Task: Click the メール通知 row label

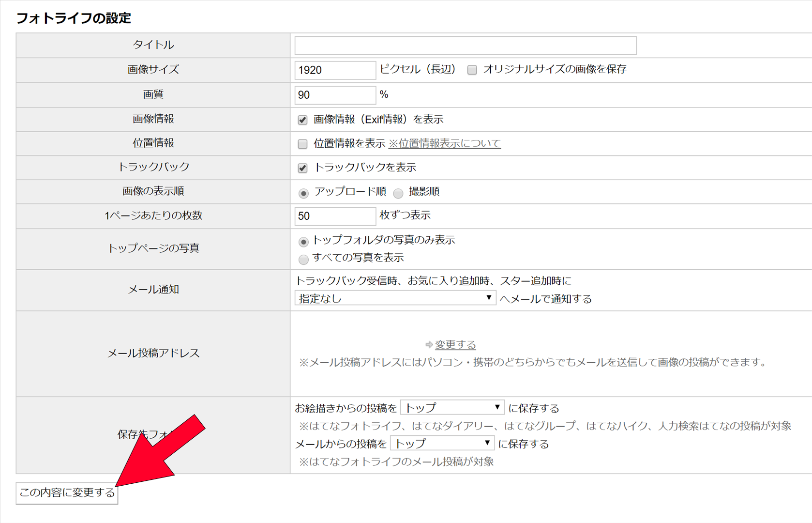Action: pyautogui.click(x=153, y=289)
